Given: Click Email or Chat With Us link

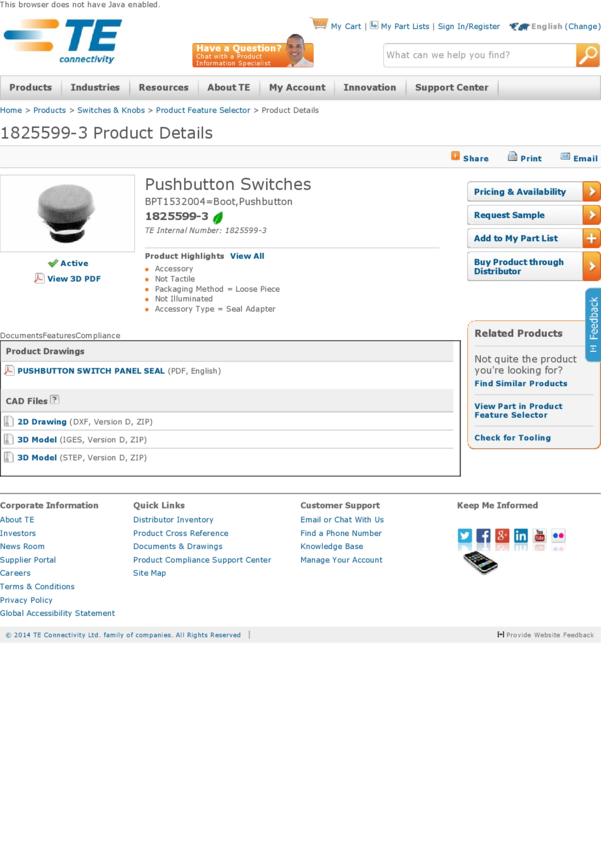Looking at the screenshot, I should coord(342,519).
